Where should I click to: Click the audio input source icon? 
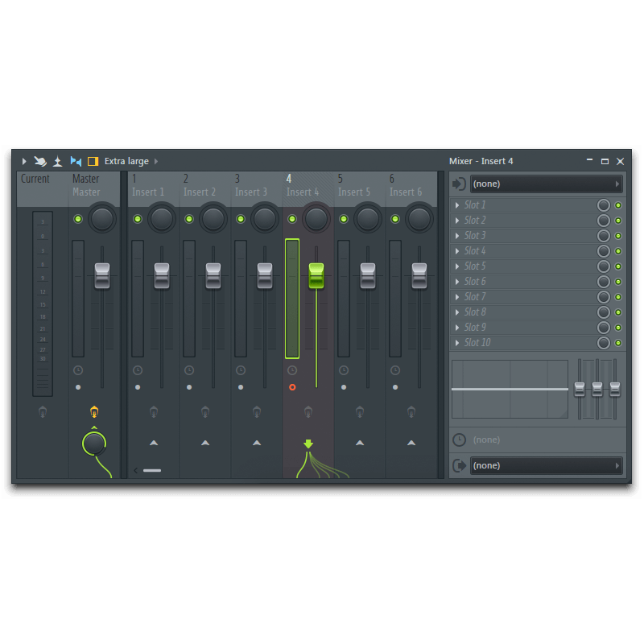pyautogui.click(x=458, y=184)
